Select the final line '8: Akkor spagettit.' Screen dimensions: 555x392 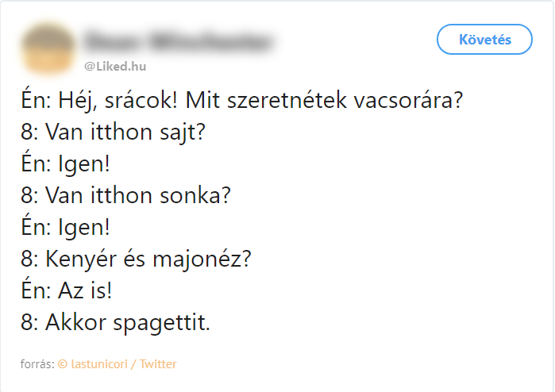(x=115, y=323)
